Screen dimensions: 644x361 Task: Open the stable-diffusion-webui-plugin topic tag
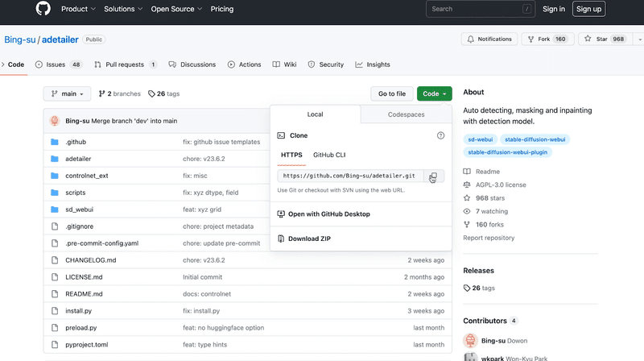(x=508, y=152)
